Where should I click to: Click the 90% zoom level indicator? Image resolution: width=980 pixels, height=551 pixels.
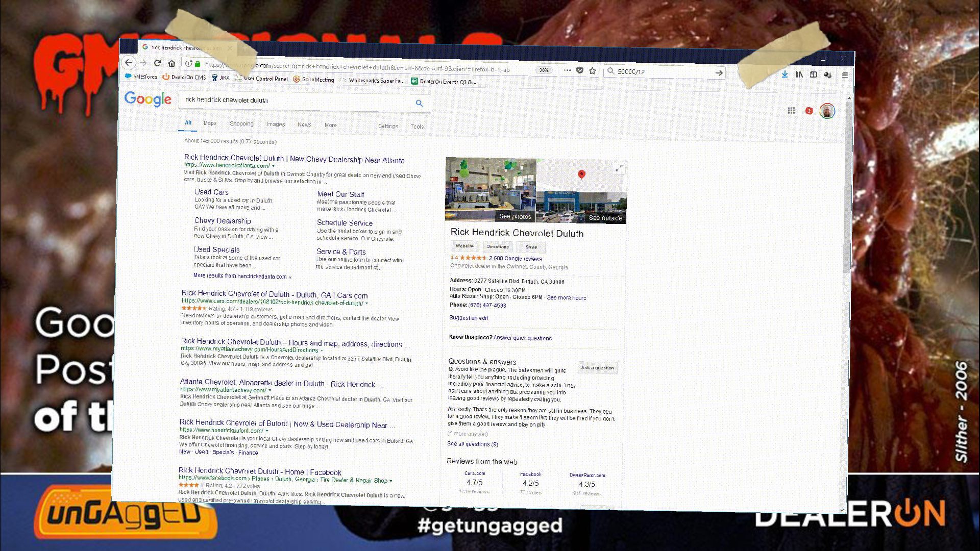click(544, 70)
